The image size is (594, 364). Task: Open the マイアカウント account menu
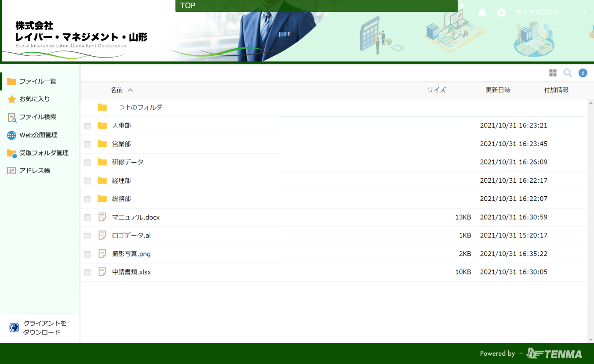coord(537,13)
